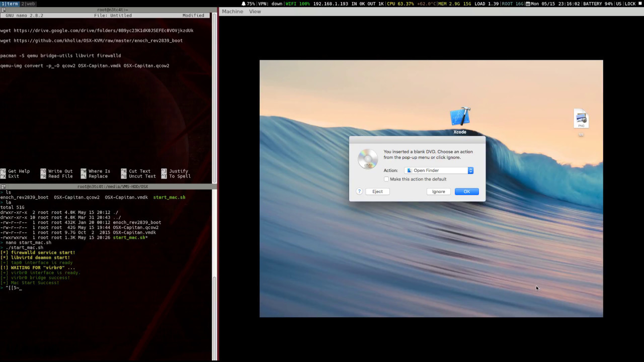Click the 'Modified' flag in nano header
The width and height of the screenshot is (644, 362).
click(x=193, y=16)
